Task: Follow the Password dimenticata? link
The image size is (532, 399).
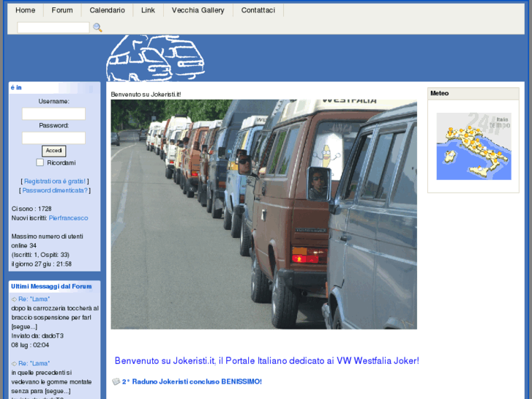Action: tap(55, 190)
